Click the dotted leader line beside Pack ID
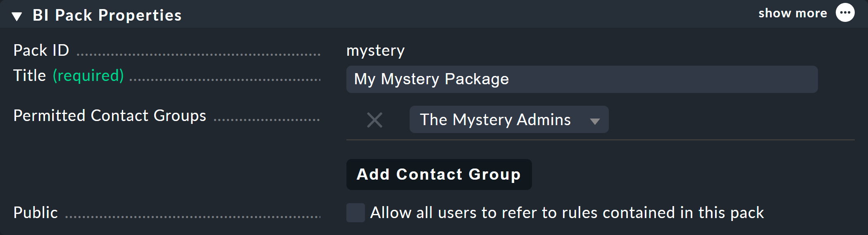The width and height of the screenshot is (868, 235). coord(198,54)
